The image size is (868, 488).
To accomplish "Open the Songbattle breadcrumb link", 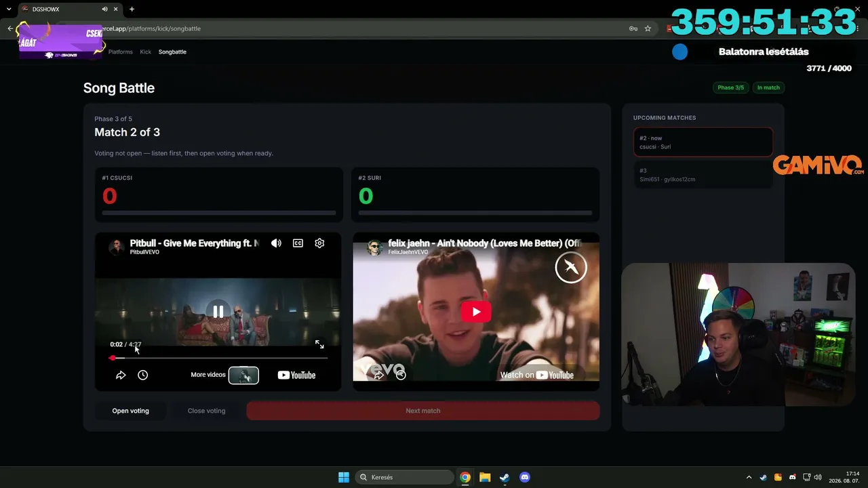I will [x=172, y=52].
